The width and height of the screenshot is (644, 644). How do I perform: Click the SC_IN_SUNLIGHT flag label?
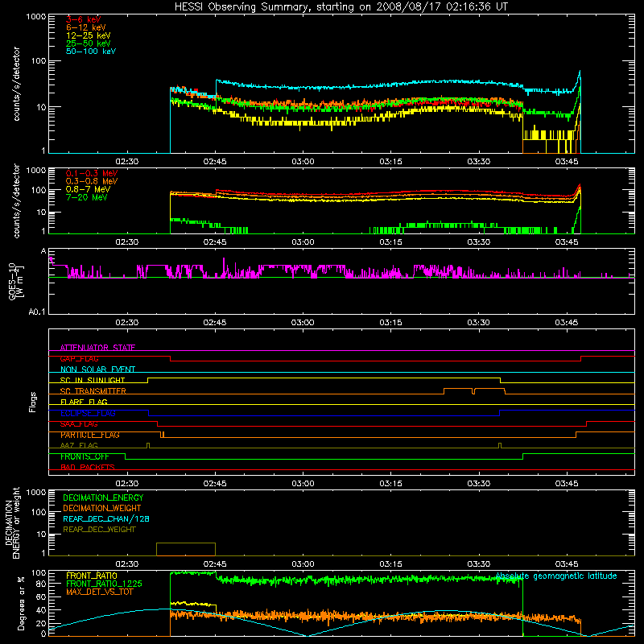tap(93, 380)
